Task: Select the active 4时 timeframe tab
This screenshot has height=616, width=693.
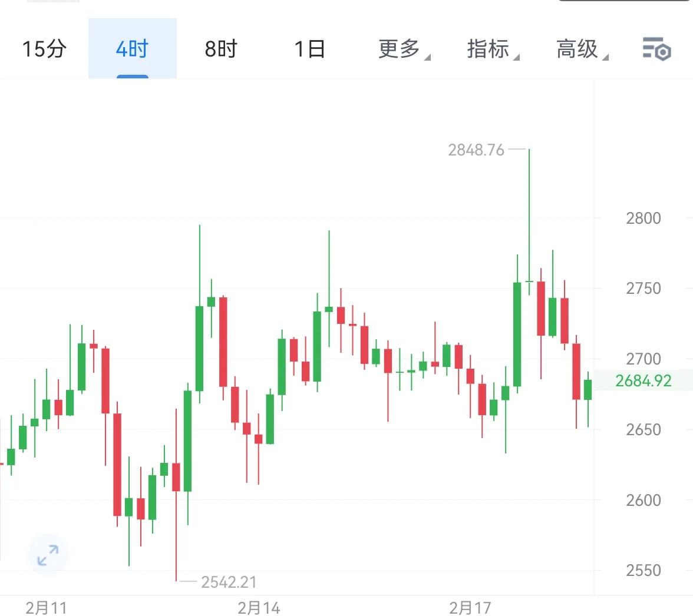Action: point(132,50)
